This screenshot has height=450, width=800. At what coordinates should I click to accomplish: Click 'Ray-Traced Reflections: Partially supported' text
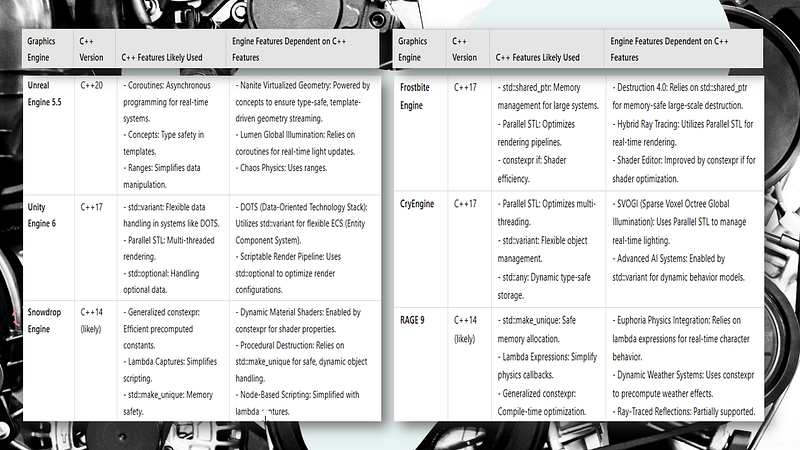[686, 411]
